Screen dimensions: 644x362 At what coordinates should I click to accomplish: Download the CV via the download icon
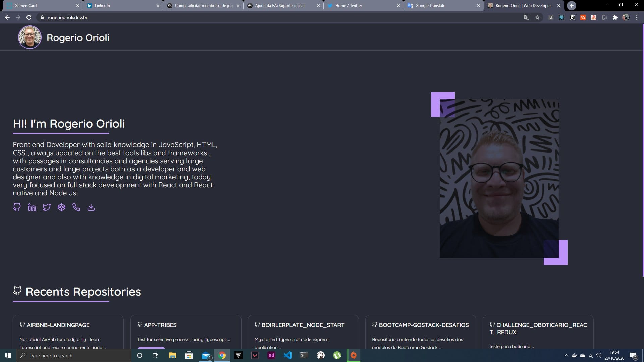(x=91, y=207)
